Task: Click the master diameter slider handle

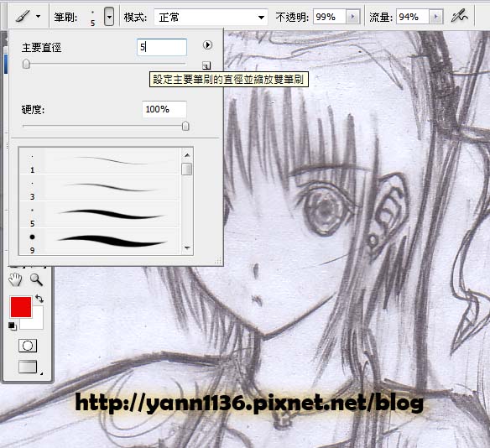Action: (x=26, y=64)
